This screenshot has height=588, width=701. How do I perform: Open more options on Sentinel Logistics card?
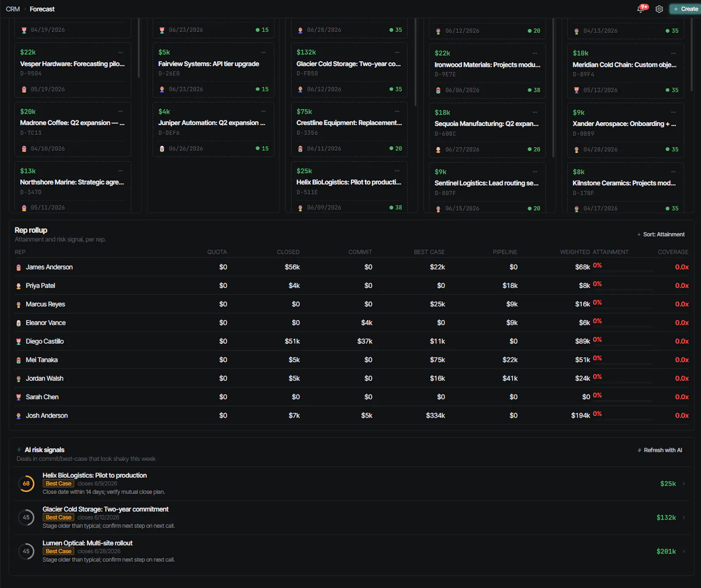(535, 172)
